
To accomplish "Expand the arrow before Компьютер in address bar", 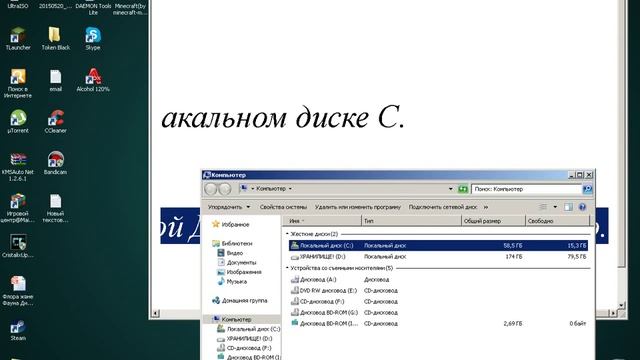I will coord(253,189).
